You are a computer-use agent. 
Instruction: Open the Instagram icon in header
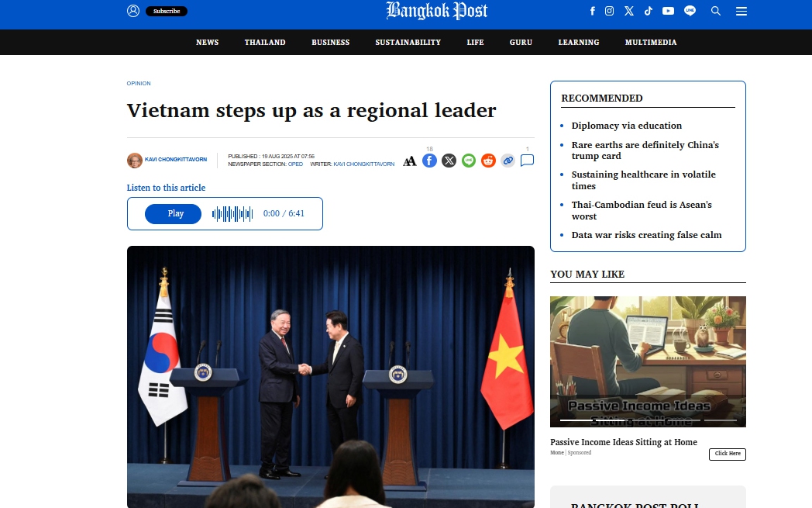610,11
